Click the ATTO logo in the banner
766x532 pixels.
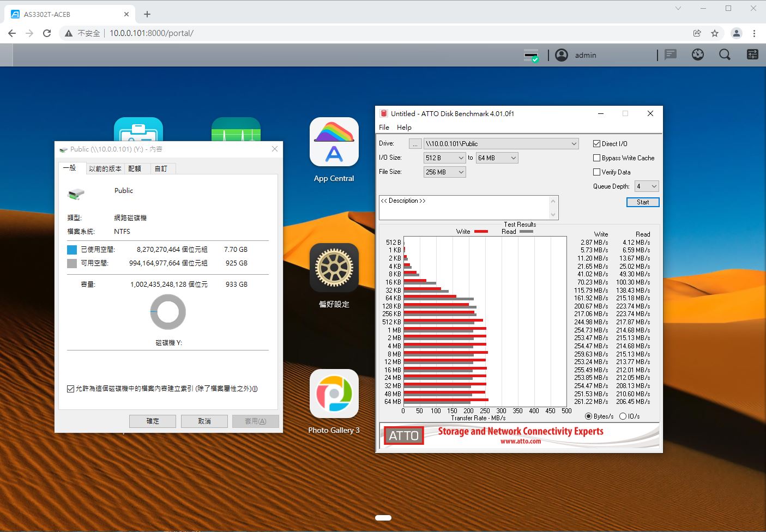[403, 436]
